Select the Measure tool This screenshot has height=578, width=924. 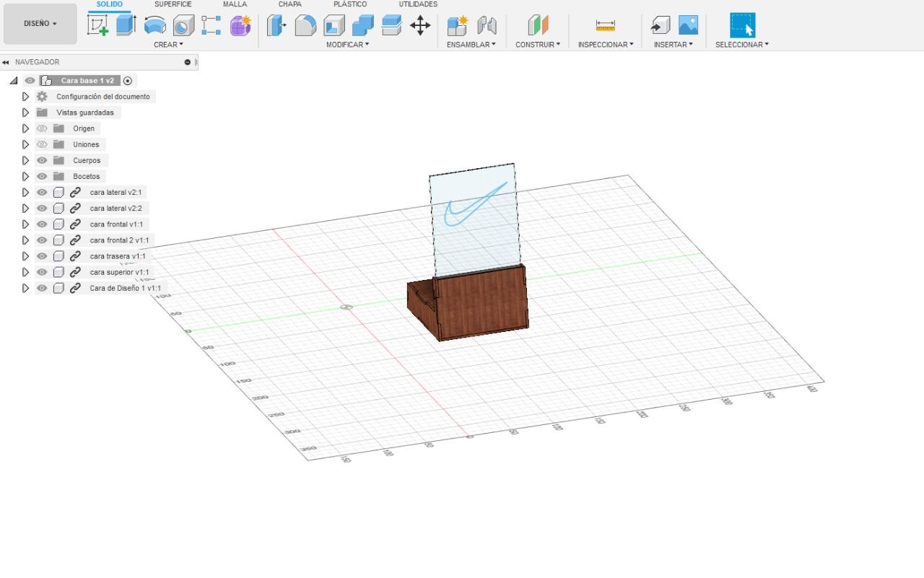[x=606, y=26]
